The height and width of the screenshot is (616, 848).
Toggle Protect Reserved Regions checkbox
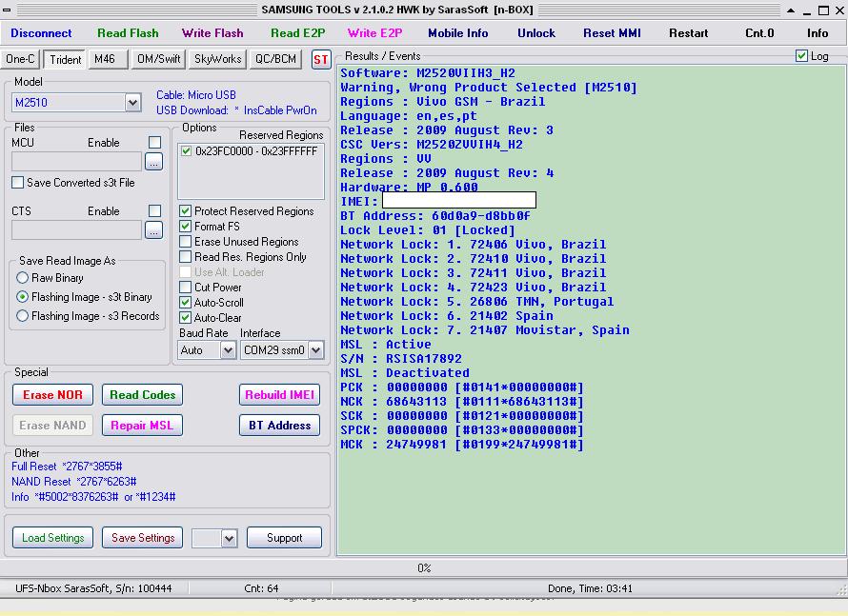click(186, 210)
